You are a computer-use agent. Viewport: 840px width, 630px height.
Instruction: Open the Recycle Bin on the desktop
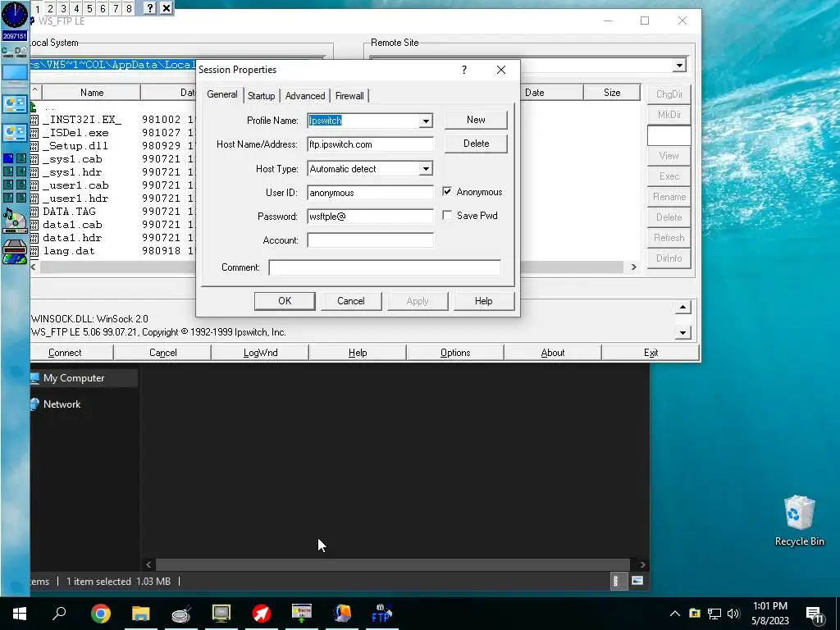click(x=799, y=521)
